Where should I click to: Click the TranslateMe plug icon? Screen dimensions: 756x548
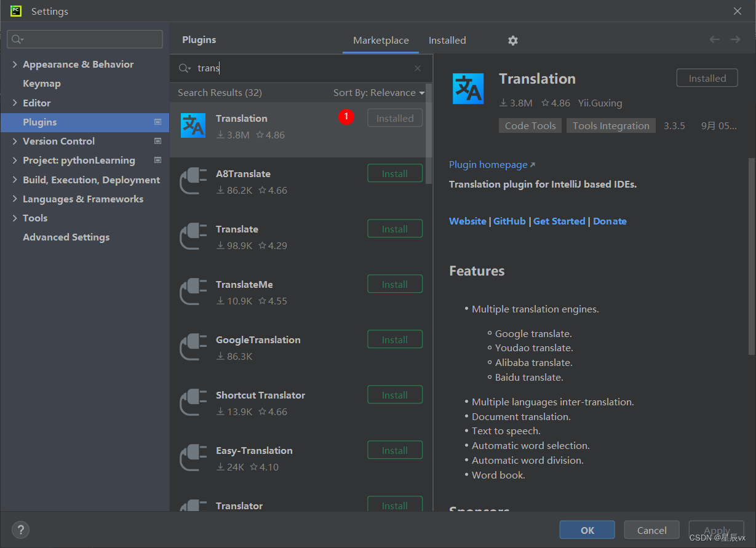coord(193,292)
